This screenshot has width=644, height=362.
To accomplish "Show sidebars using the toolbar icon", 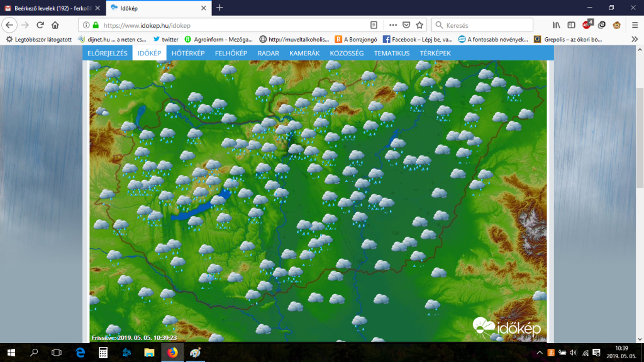I will [x=571, y=25].
